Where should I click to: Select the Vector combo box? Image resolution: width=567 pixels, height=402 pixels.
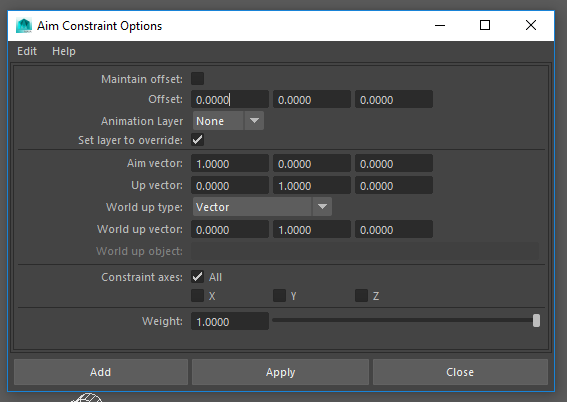coord(262,207)
